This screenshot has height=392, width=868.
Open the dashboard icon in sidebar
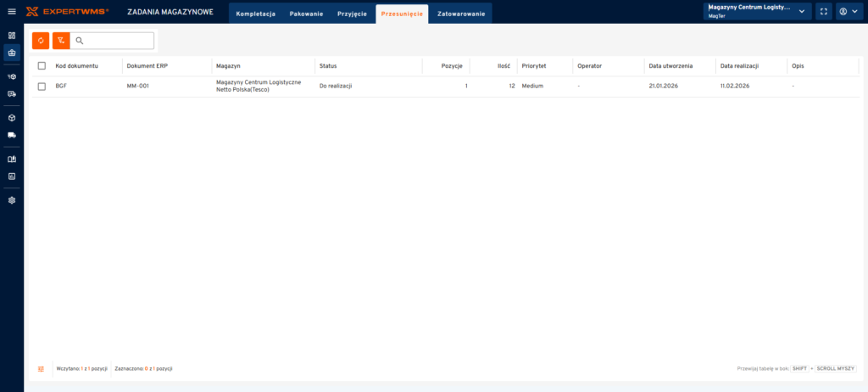pyautogui.click(x=12, y=36)
